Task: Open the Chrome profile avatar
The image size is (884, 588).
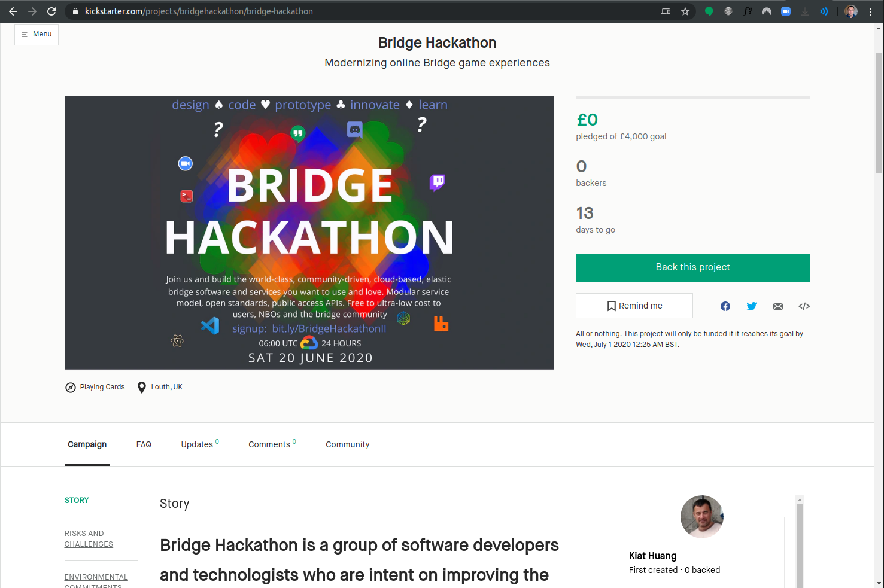Action: click(x=851, y=11)
